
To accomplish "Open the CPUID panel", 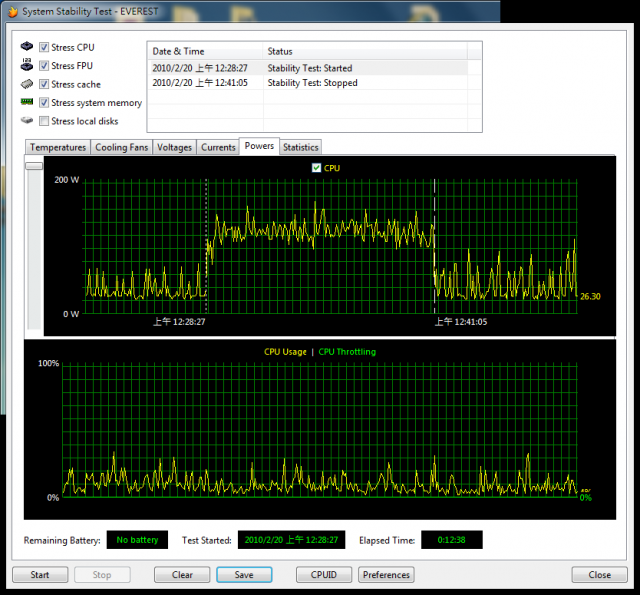I will pyautogui.click(x=324, y=575).
